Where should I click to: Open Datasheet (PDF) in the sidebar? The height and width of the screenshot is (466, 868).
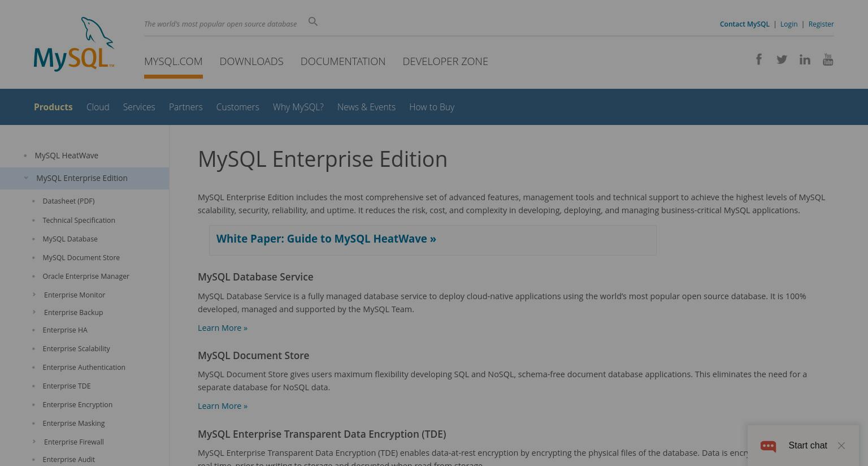click(68, 201)
